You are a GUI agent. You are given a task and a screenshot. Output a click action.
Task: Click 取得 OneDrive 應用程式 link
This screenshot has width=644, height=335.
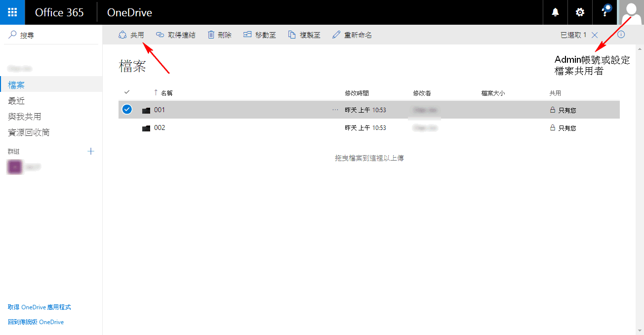(40, 307)
